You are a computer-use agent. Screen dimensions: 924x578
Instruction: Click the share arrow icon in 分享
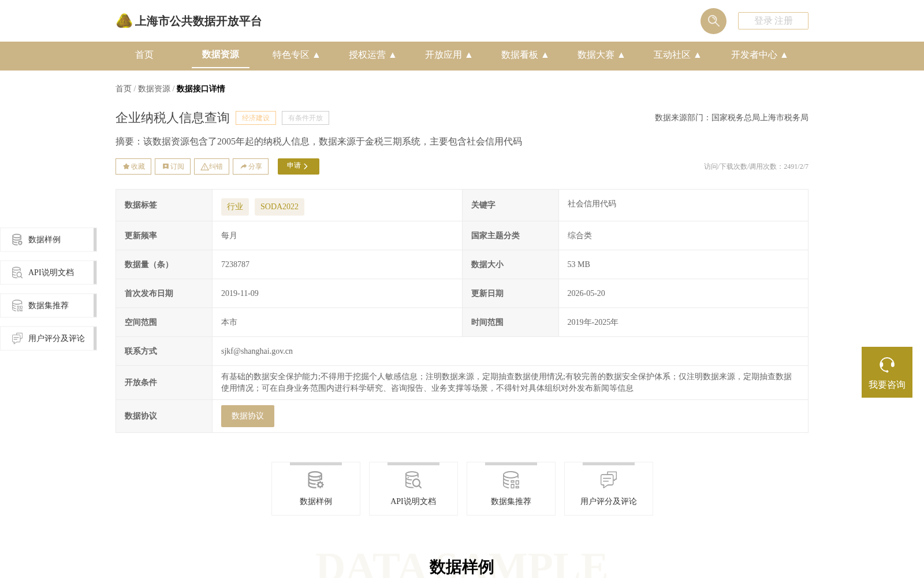coord(244,166)
